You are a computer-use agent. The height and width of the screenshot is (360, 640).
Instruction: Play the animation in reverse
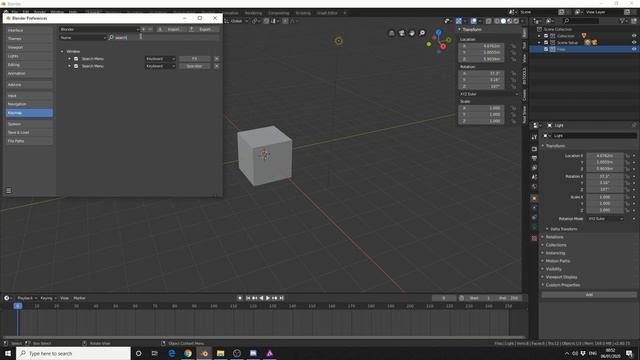point(261,298)
